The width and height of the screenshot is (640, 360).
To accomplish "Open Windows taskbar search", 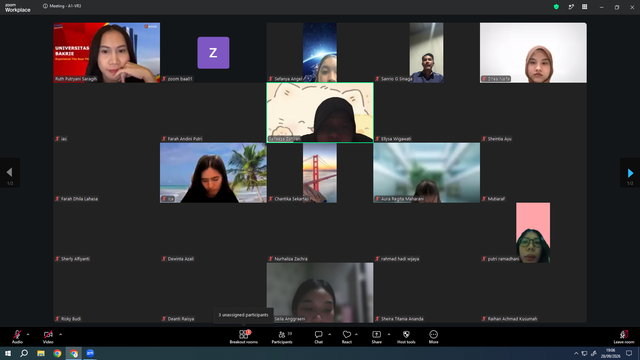I will (24, 353).
